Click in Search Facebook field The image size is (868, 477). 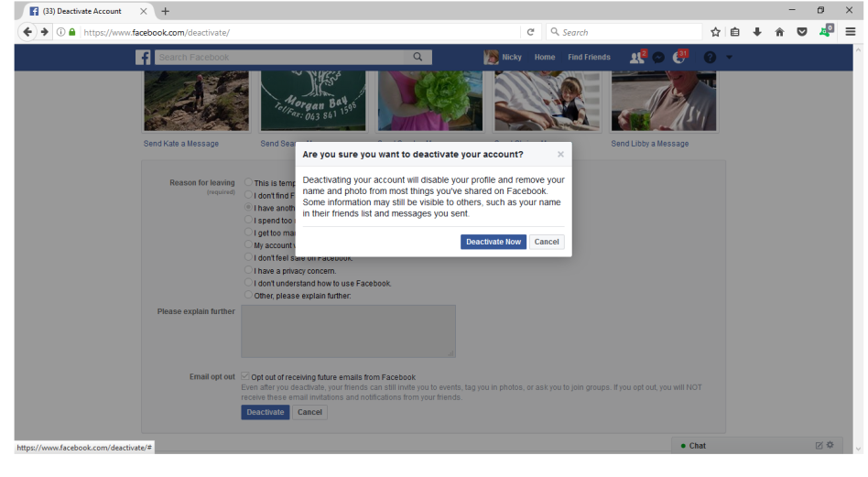coord(281,57)
